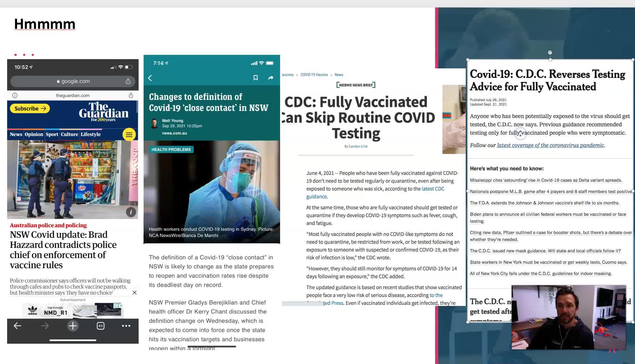Open the Guardian News tab
The height and width of the screenshot is (364, 635).
point(16,134)
